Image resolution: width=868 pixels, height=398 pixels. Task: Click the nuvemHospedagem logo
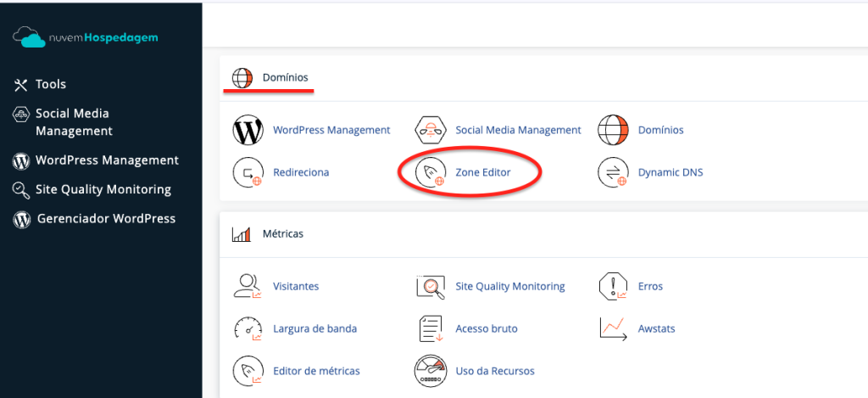coord(86,38)
